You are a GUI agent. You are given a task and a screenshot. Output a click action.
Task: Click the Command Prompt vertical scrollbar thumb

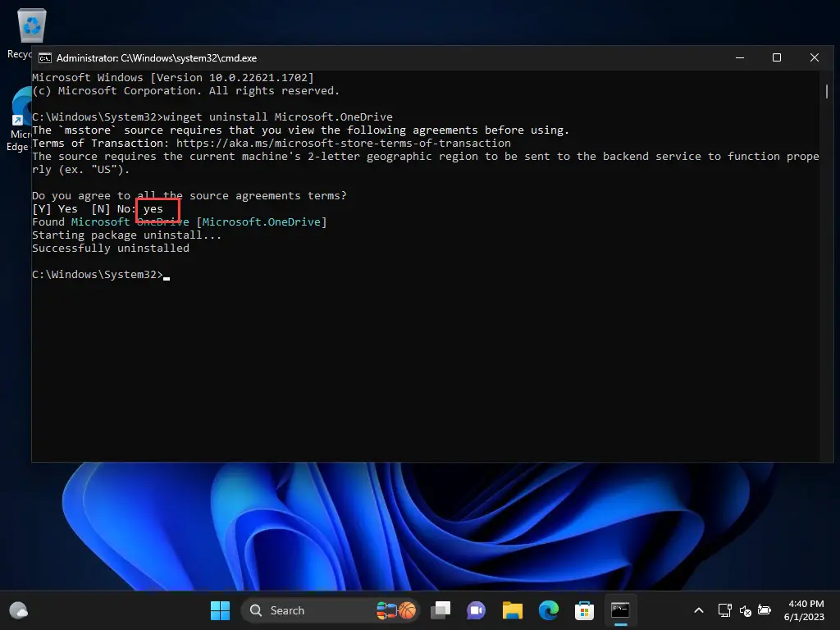click(x=827, y=92)
